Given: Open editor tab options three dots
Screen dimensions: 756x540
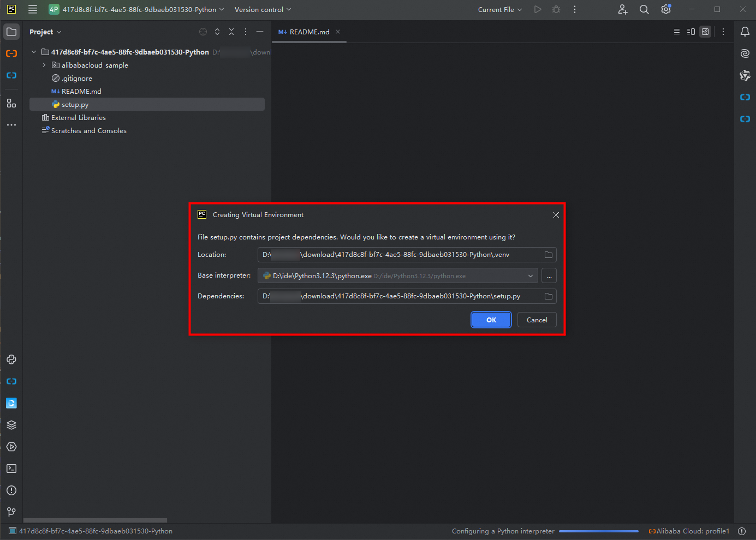Looking at the screenshot, I should 723,32.
